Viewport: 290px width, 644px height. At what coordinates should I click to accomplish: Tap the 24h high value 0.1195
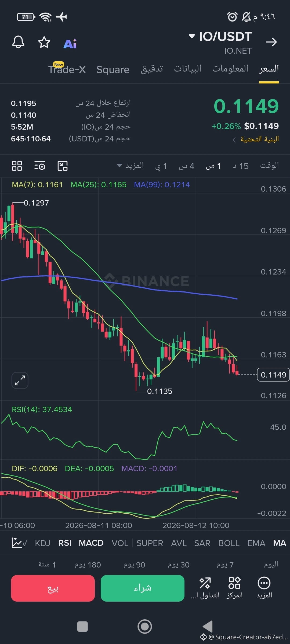24,103
